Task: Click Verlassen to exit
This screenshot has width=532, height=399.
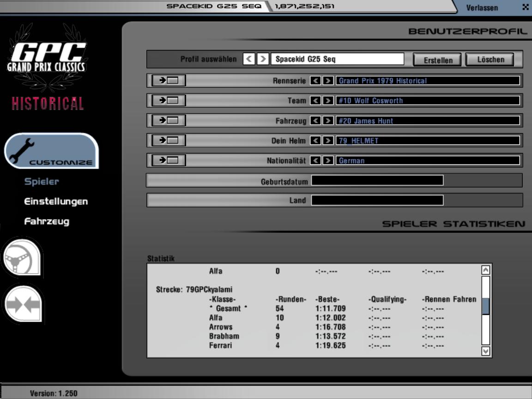Action: click(x=482, y=8)
